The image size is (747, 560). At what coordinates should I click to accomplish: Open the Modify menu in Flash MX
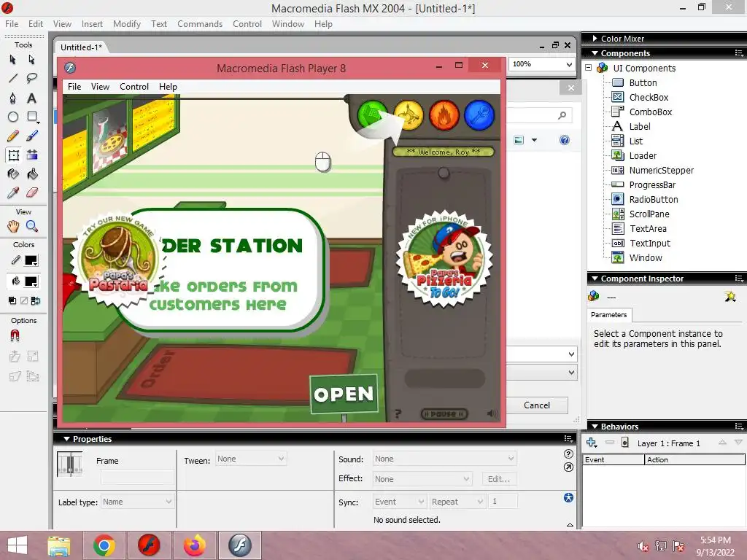[127, 24]
